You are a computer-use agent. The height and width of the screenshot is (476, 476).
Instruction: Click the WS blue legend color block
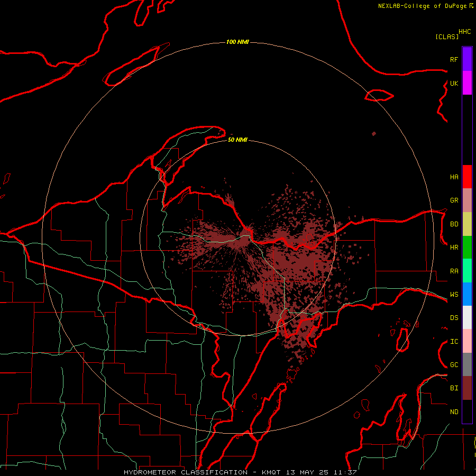467,294
